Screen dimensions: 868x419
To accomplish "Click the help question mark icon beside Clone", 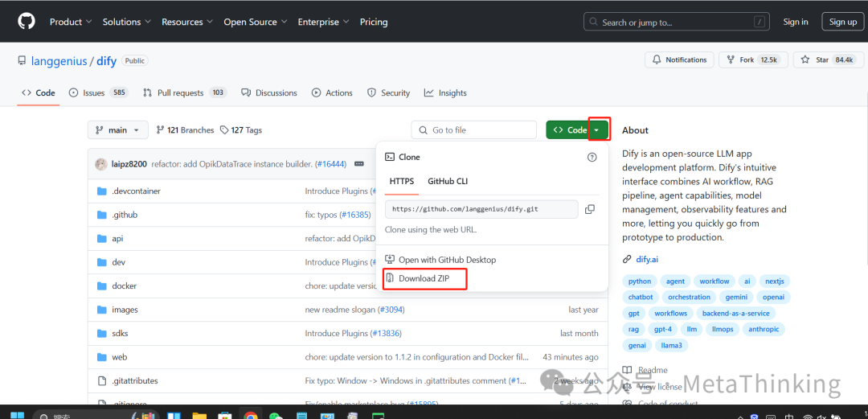I will (x=592, y=157).
